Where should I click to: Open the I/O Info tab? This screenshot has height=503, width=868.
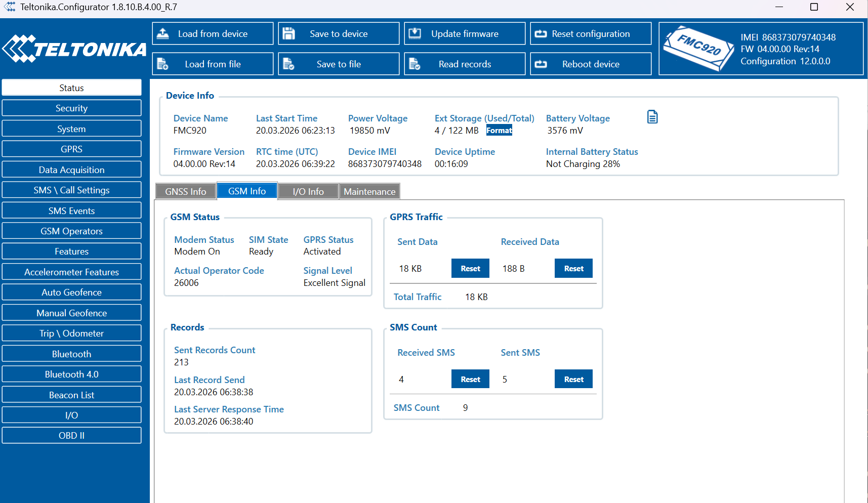(x=308, y=192)
